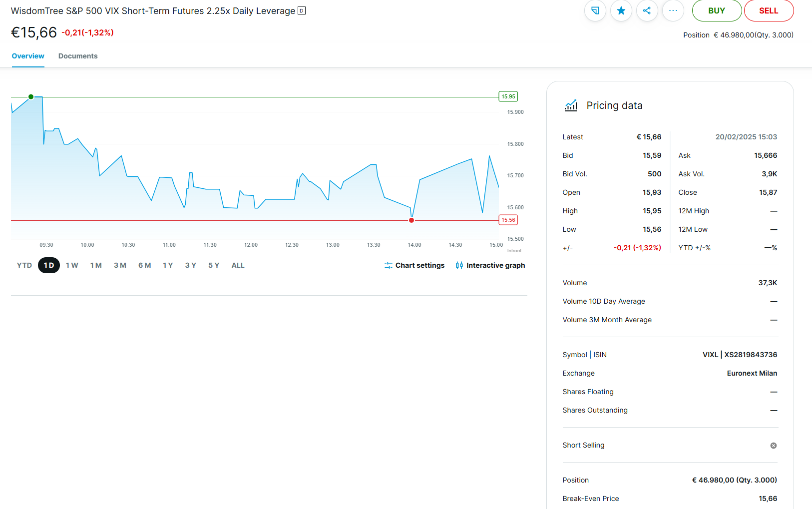This screenshot has width=812, height=509.
Task: Click the note icon button beside the star
Action: coord(595,10)
